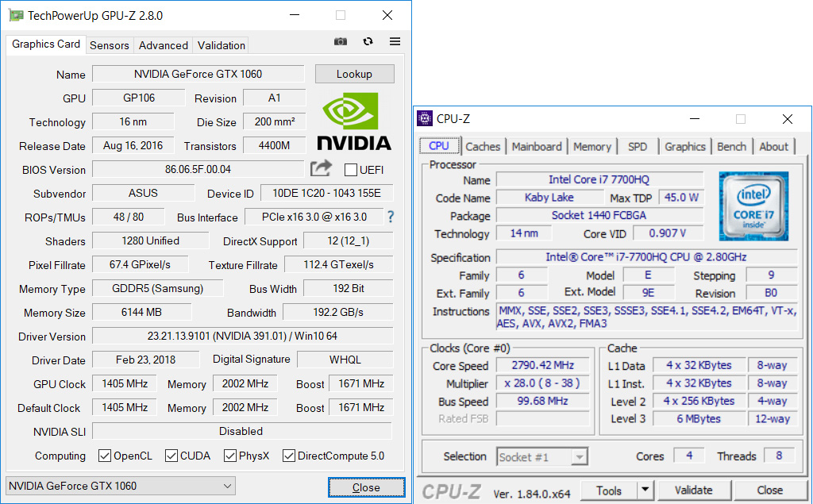
Task: Click the Specification field in CPU-Z
Action: click(646, 256)
